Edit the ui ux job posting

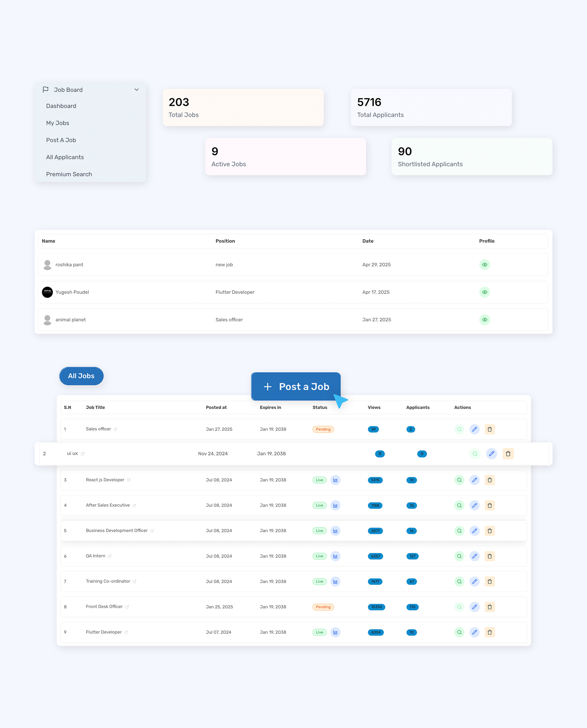(492, 454)
